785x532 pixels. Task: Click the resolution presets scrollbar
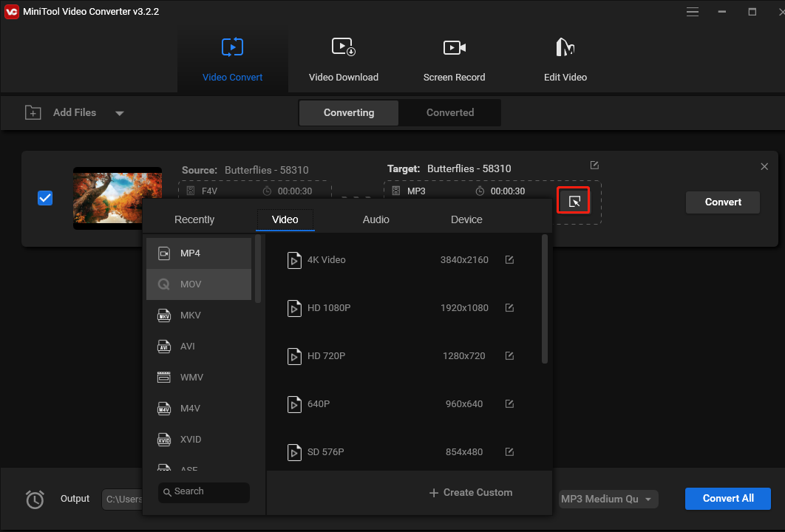[545, 299]
